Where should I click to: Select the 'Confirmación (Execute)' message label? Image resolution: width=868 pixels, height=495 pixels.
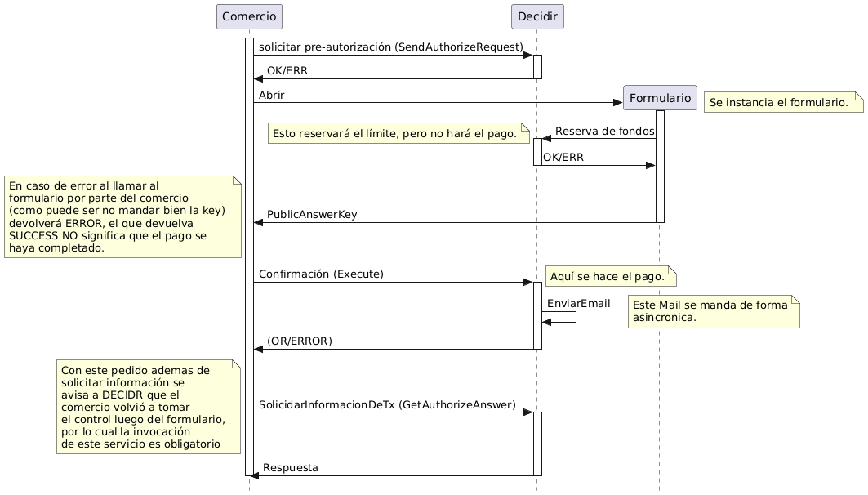click(x=321, y=274)
